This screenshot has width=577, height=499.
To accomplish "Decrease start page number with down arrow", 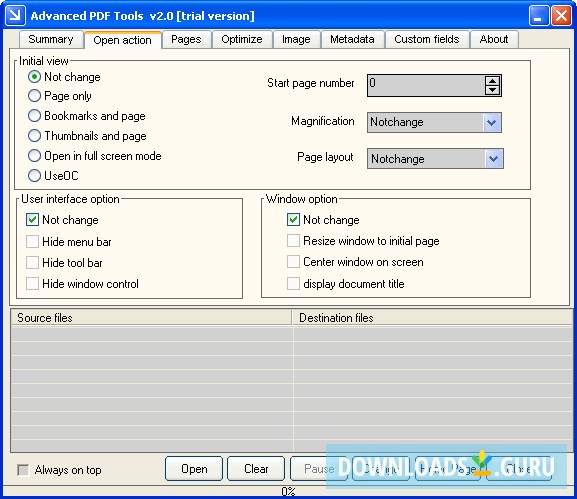I will click(x=492, y=90).
